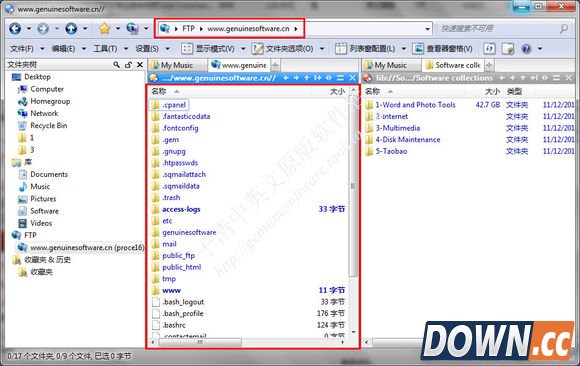Go to the parent folder with Up arrow
The image size is (580, 366).
71,28
